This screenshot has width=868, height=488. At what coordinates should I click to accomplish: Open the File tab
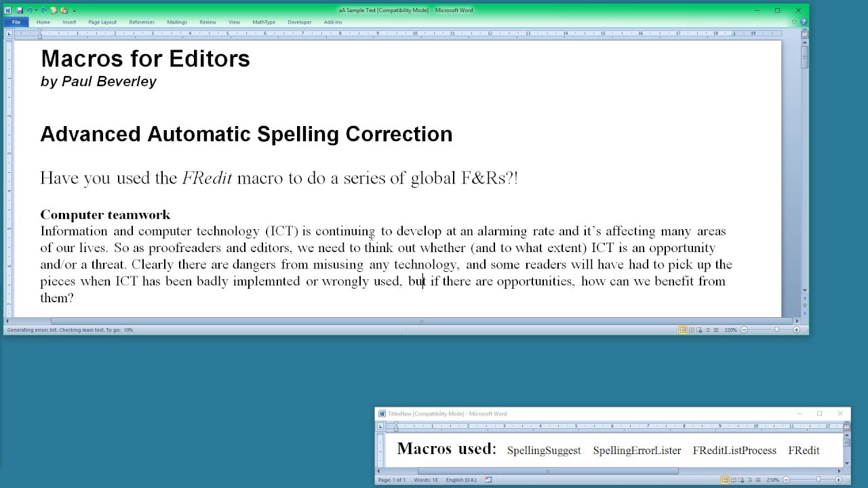(x=16, y=22)
